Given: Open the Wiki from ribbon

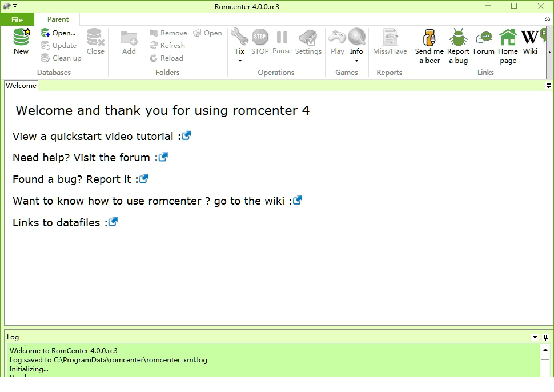Looking at the screenshot, I should [x=530, y=41].
